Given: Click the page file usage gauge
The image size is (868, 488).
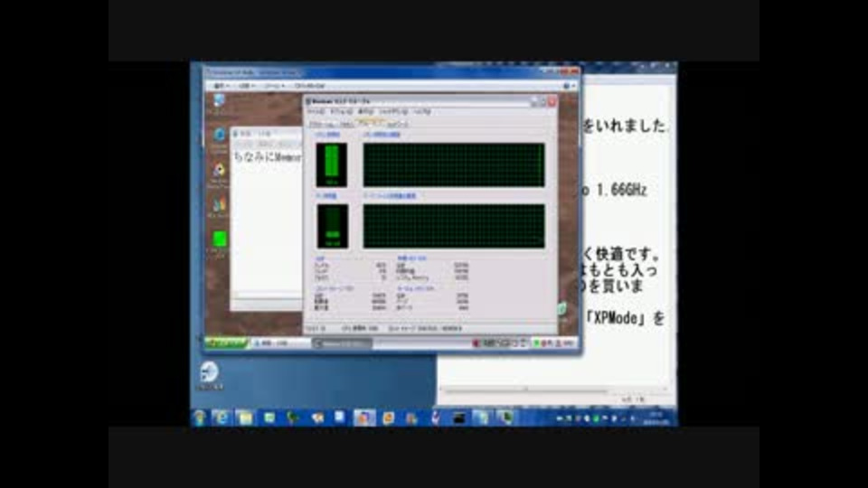Looking at the screenshot, I should [x=332, y=226].
